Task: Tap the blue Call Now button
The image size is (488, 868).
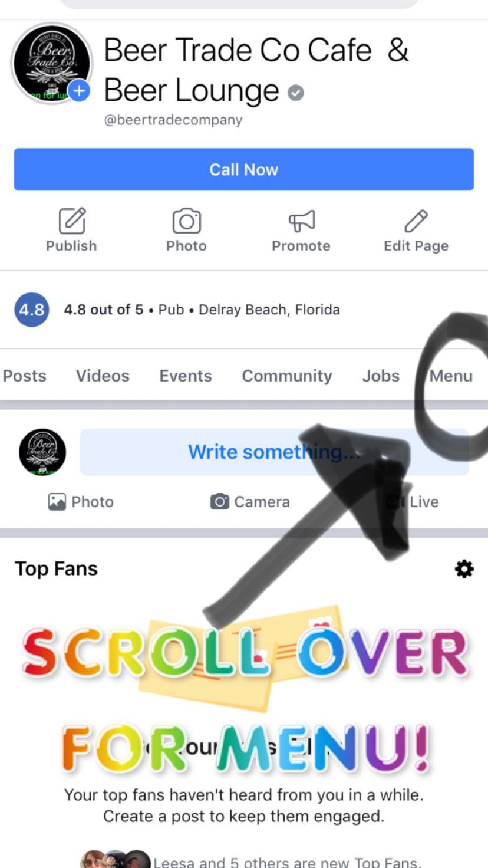Action: [x=244, y=169]
